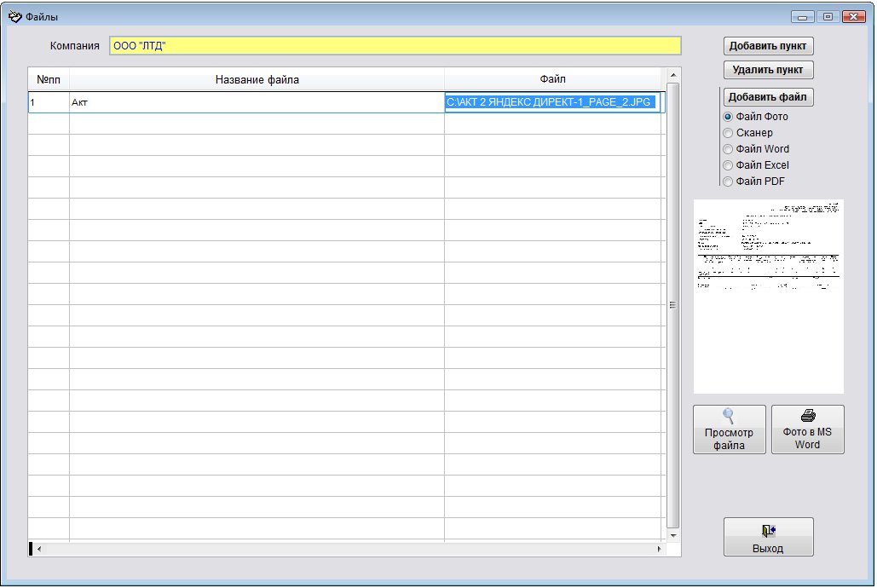Click the Компания input field
This screenshot has width=877, height=588.
395,46
